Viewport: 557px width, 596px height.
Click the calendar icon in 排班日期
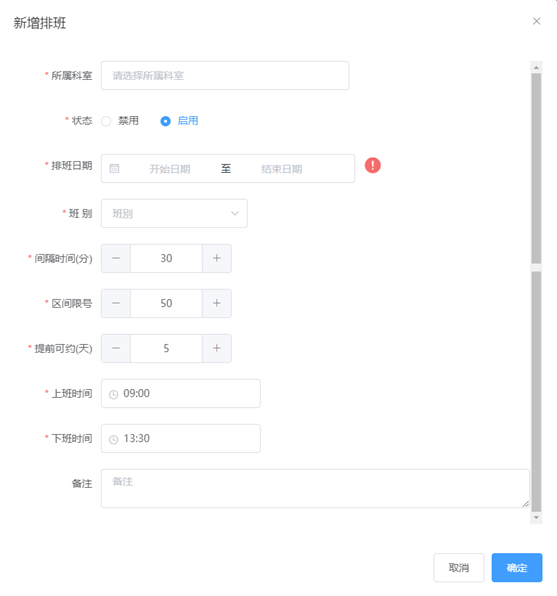pos(114,168)
